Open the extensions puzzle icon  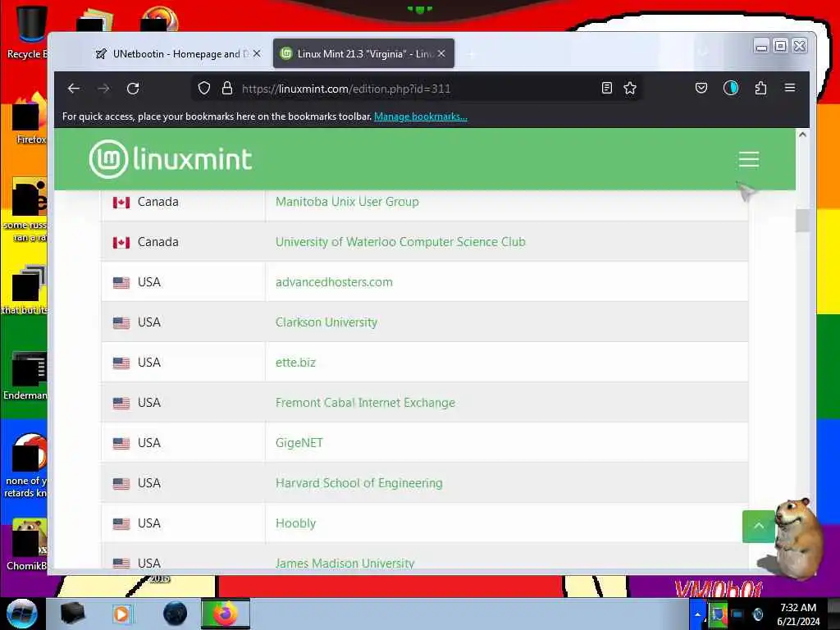click(760, 88)
